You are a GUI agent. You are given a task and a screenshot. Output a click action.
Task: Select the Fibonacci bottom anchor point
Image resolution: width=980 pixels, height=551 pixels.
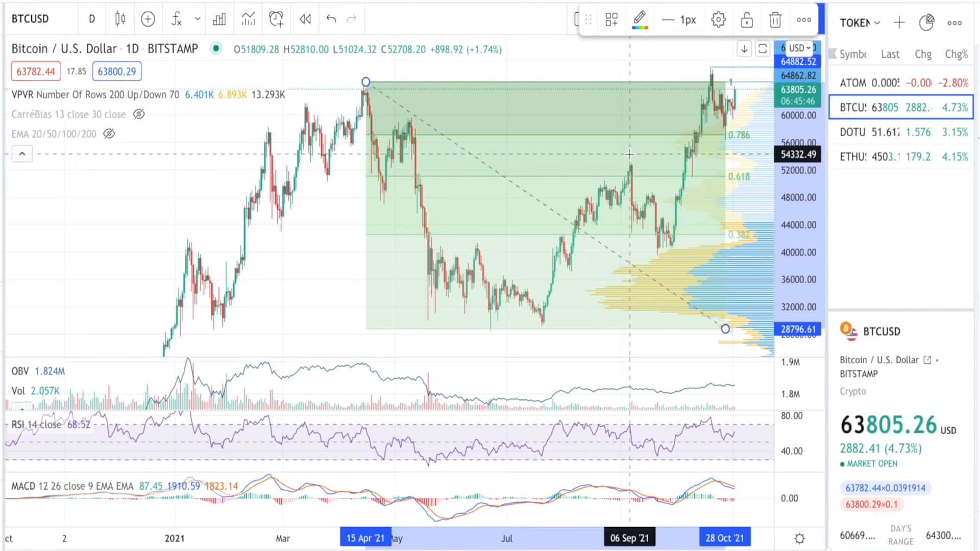[x=725, y=329]
